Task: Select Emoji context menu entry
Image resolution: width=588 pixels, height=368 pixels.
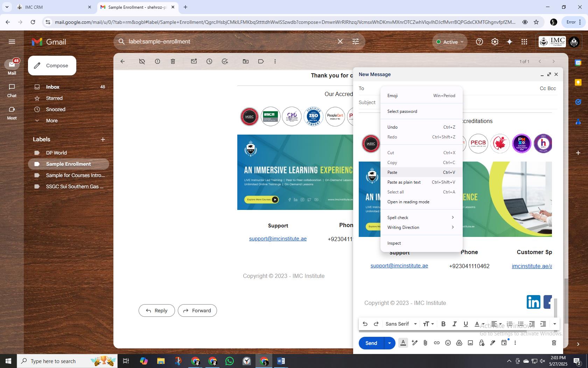Action: point(421,96)
